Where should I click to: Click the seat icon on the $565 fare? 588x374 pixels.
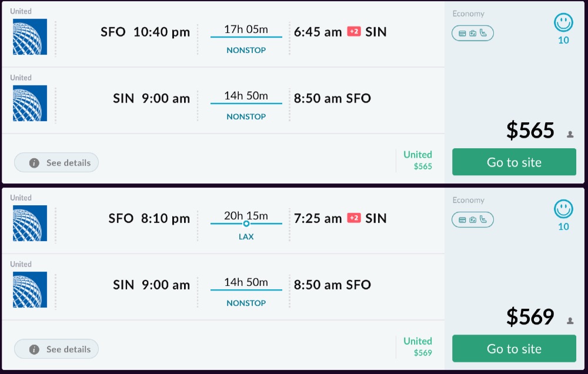click(x=483, y=34)
